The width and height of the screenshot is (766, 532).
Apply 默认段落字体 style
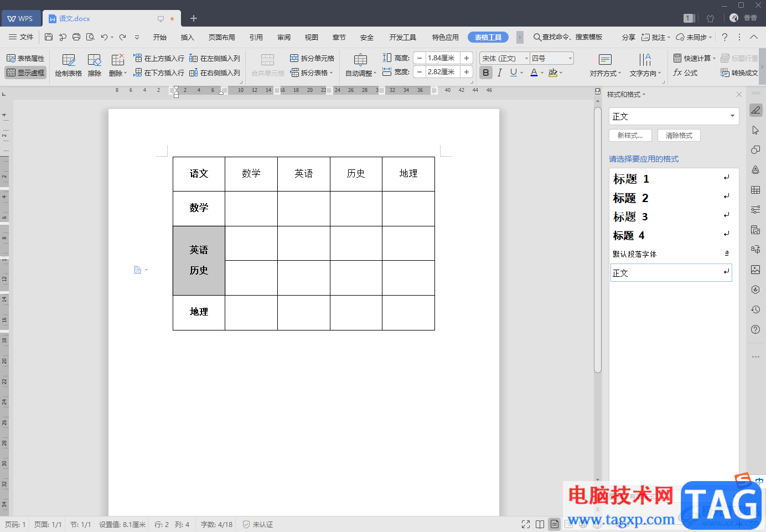coord(671,254)
